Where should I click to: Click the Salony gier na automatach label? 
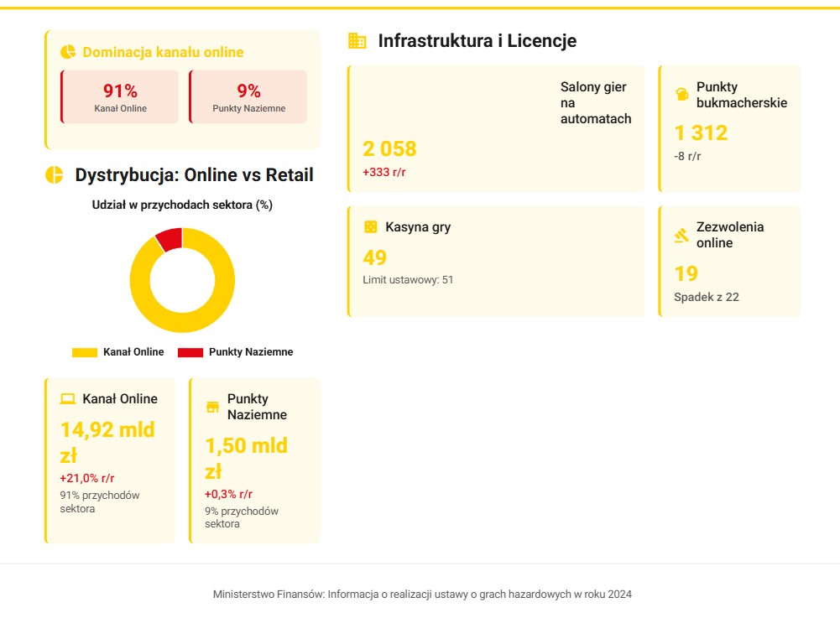(x=595, y=103)
